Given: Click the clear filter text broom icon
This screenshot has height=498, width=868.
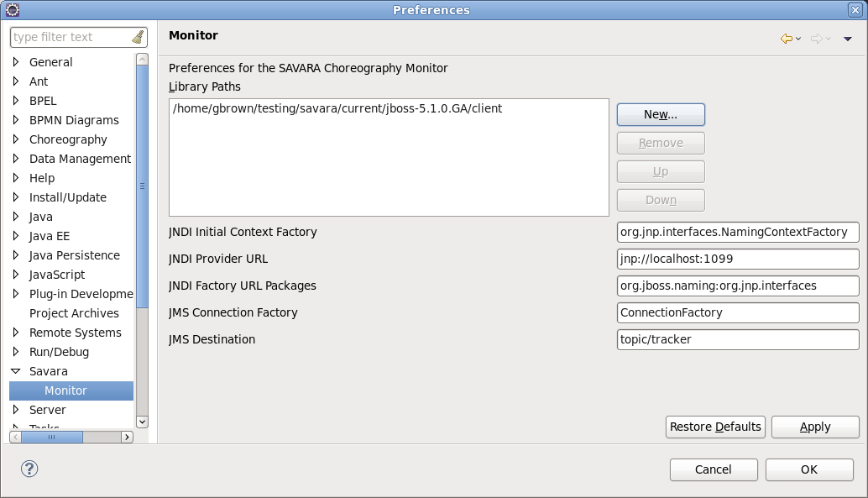Looking at the screenshot, I should (138, 37).
